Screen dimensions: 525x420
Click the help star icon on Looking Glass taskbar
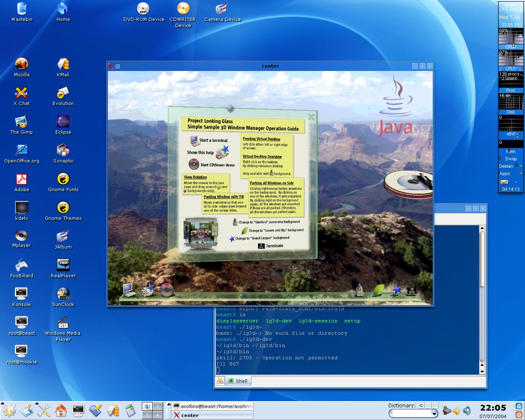[148, 290]
